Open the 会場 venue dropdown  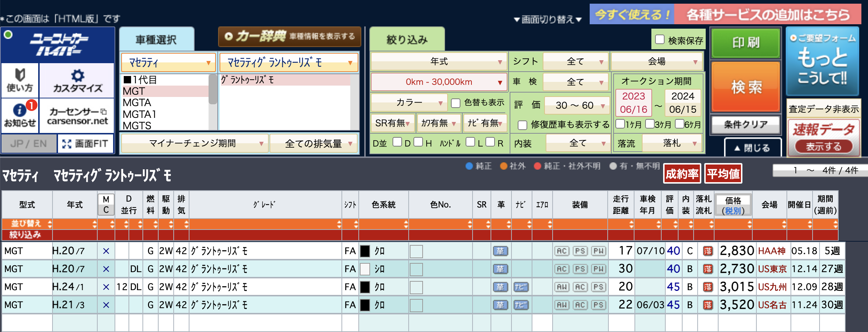click(657, 61)
